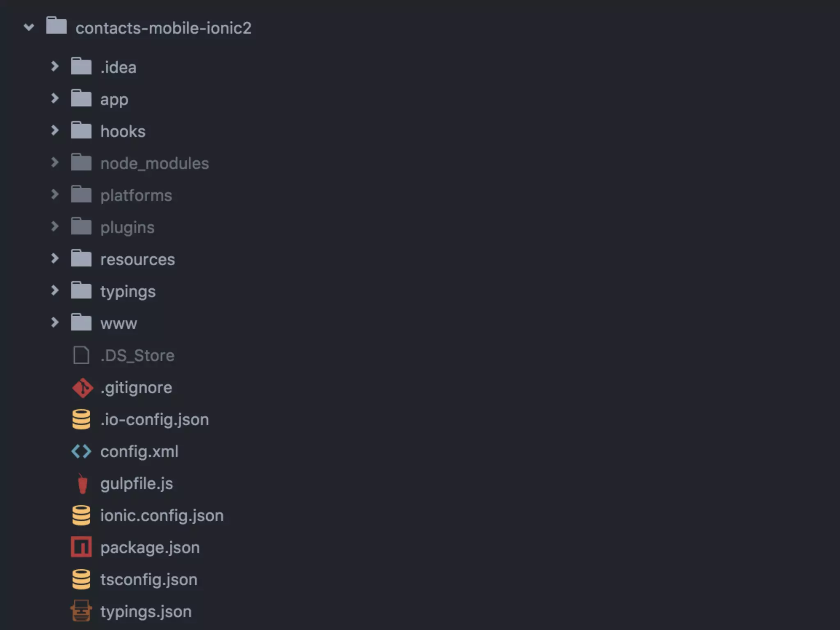Click the database icon beside tsconfig.json

[x=81, y=579]
